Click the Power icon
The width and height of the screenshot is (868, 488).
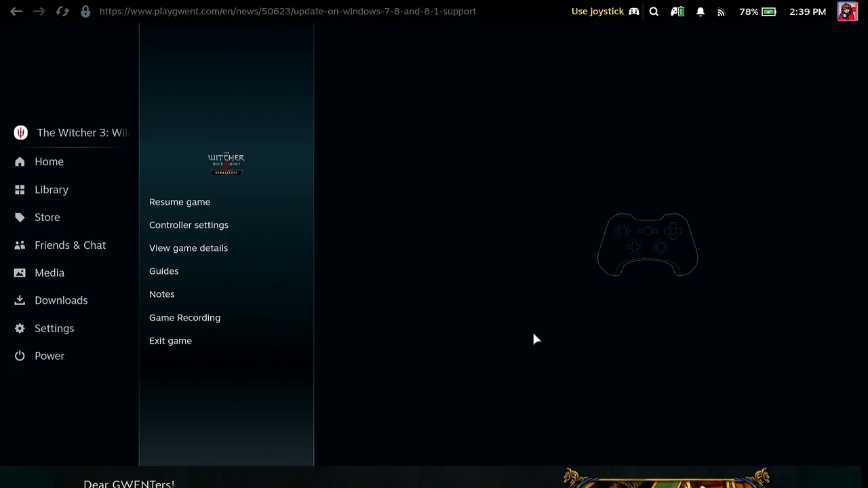pos(20,356)
